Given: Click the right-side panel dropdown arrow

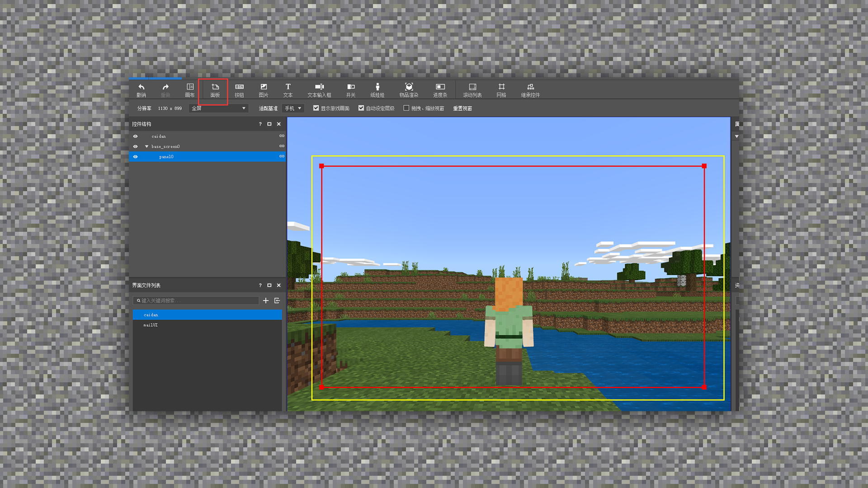Looking at the screenshot, I should click(737, 136).
